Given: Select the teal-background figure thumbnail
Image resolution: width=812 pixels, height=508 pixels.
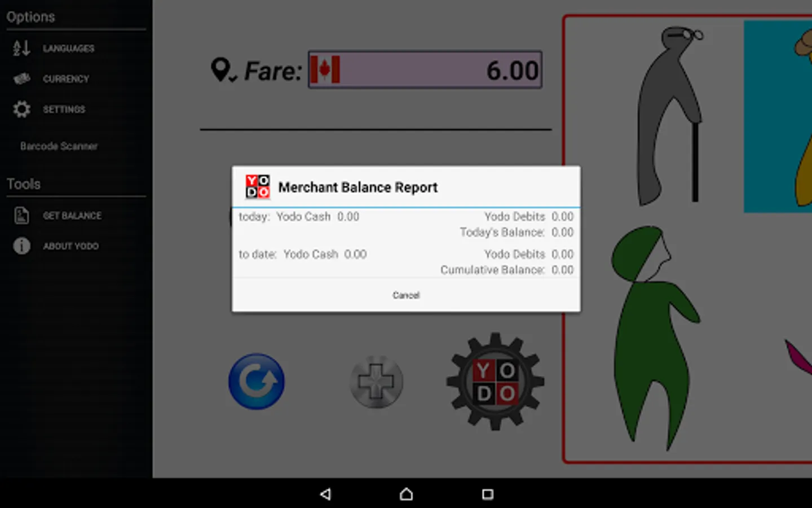Looking at the screenshot, I should point(778,116).
